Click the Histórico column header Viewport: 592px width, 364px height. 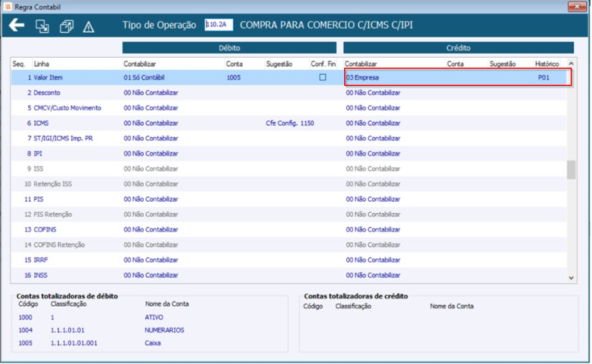click(x=547, y=64)
